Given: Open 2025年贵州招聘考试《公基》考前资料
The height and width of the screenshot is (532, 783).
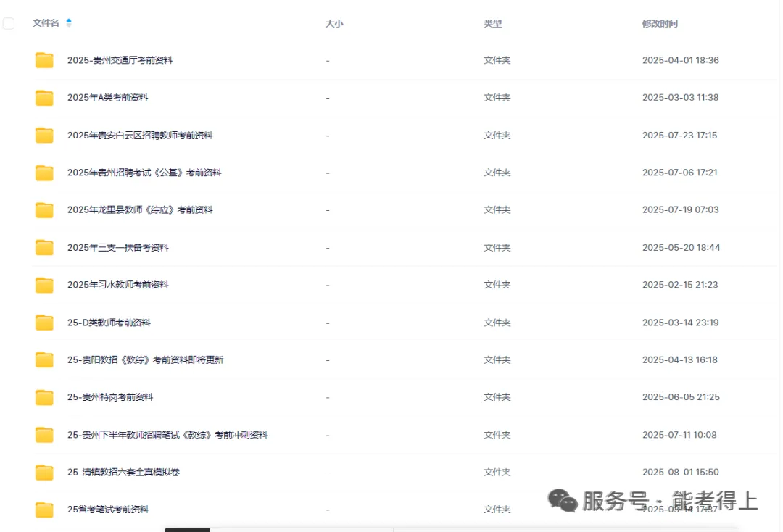Looking at the screenshot, I should (x=145, y=173).
